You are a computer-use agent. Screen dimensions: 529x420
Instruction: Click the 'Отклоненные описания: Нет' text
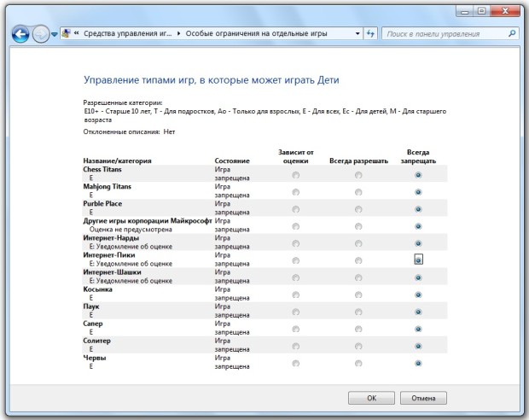tap(129, 131)
